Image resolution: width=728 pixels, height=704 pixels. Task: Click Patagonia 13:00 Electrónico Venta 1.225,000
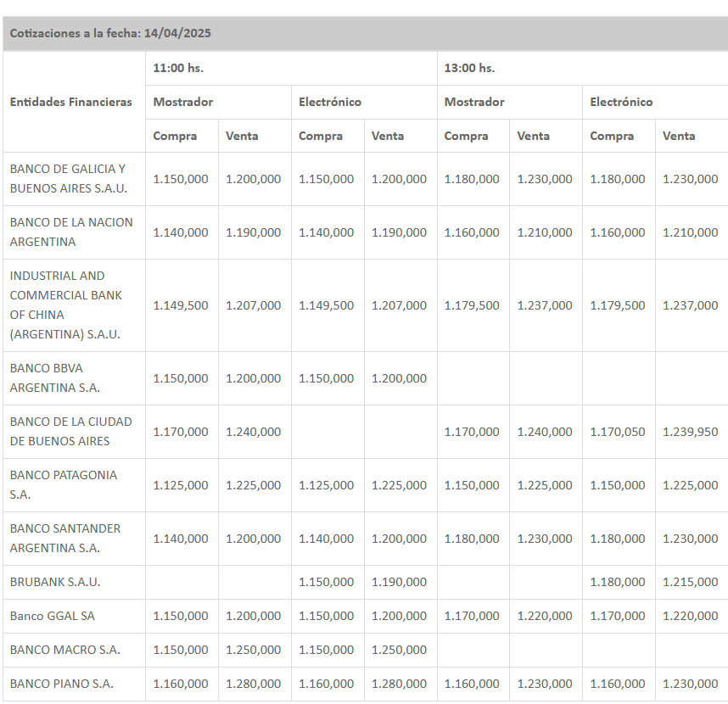click(691, 485)
